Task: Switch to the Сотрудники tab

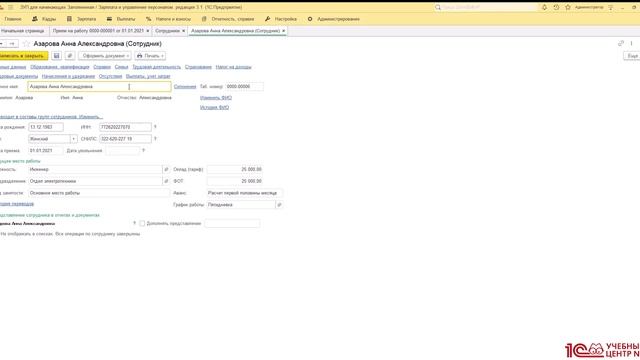Action: point(167,31)
